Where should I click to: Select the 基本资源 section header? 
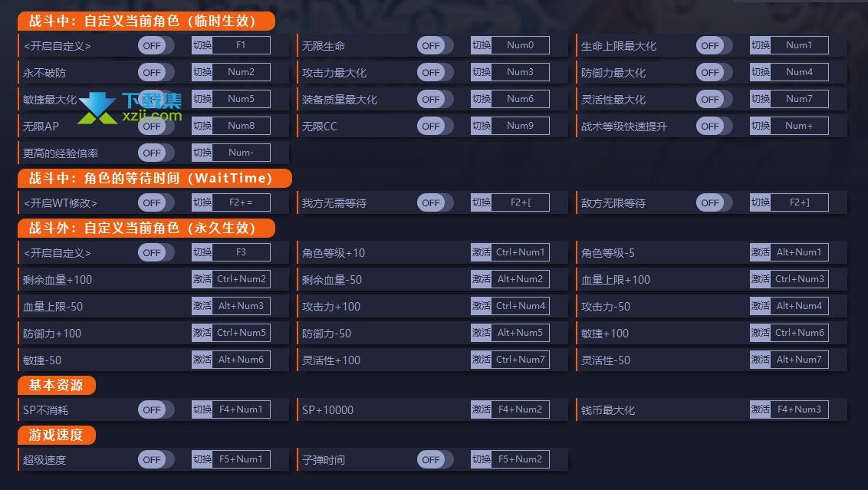(57, 386)
